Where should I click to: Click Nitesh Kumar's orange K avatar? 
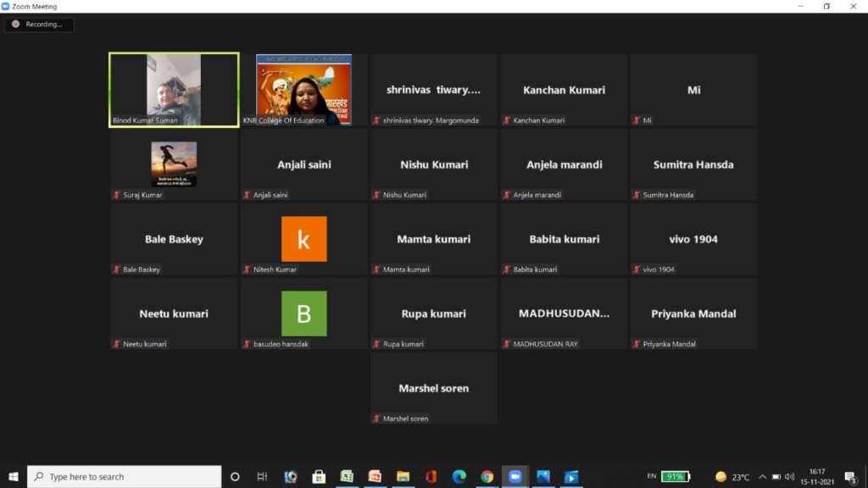[x=303, y=239]
